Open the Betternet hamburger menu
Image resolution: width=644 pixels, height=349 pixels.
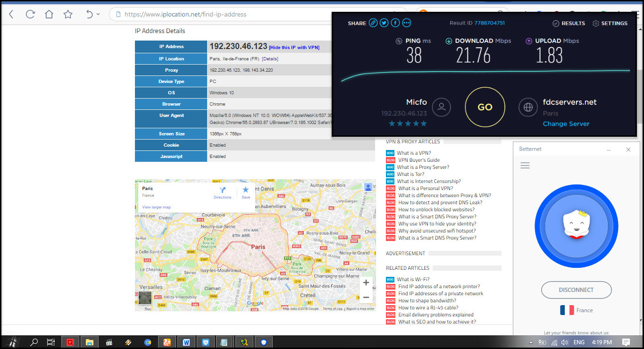click(x=525, y=166)
